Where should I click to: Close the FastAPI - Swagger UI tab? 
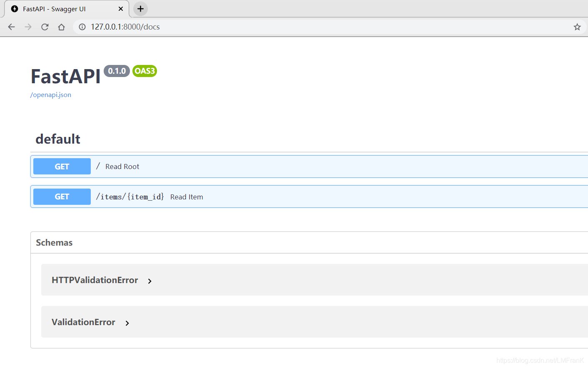(121, 9)
